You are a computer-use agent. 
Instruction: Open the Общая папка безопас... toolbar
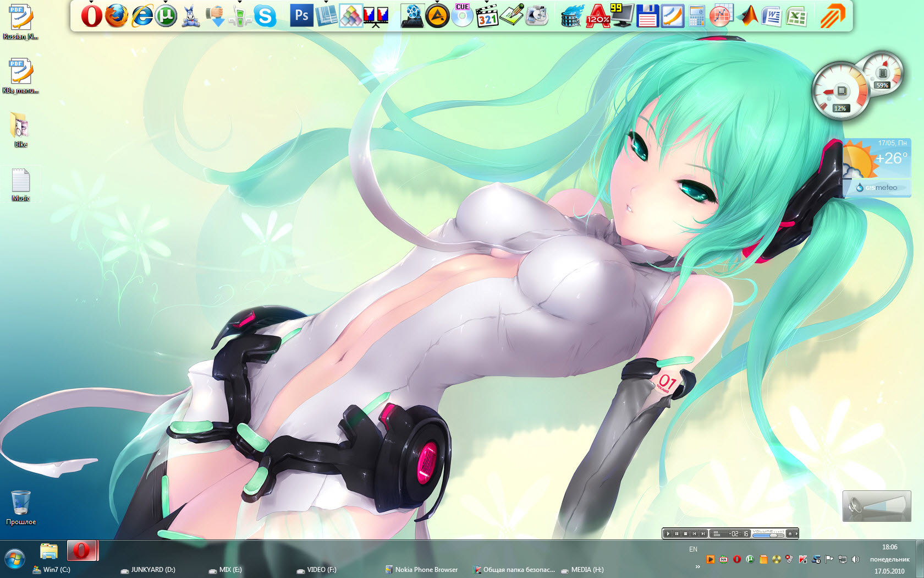514,570
